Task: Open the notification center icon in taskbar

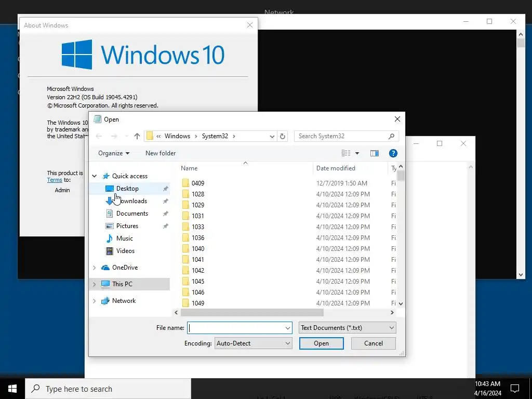Action: (x=515, y=389)
